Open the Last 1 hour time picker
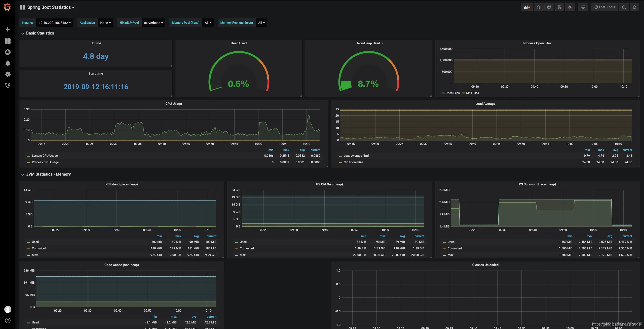The image size is (644, 329). 604,7
